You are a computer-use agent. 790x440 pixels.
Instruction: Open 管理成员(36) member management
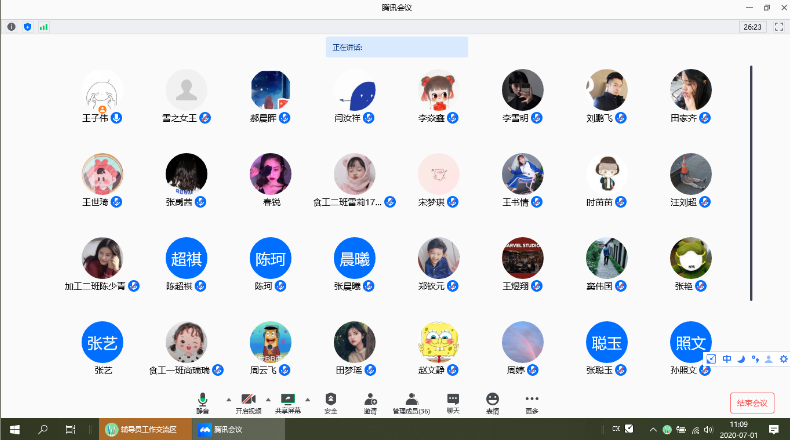point(411,399)
